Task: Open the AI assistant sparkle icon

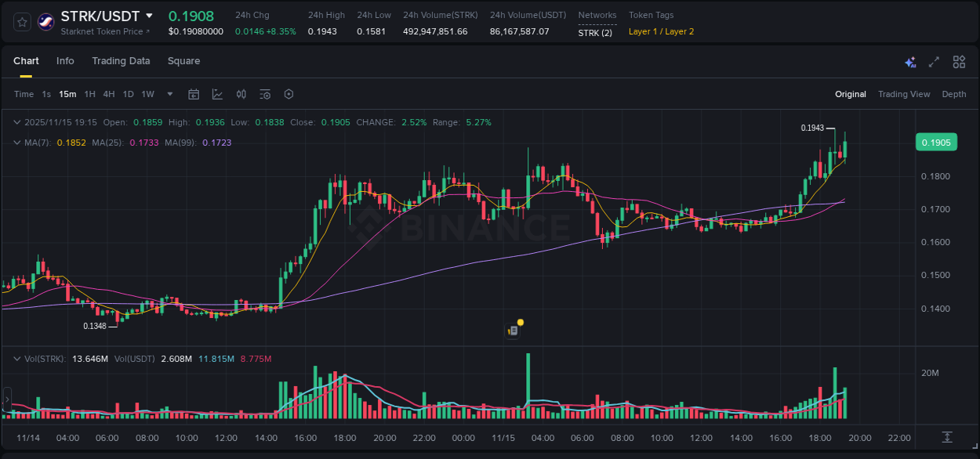Action: (909, 61)
